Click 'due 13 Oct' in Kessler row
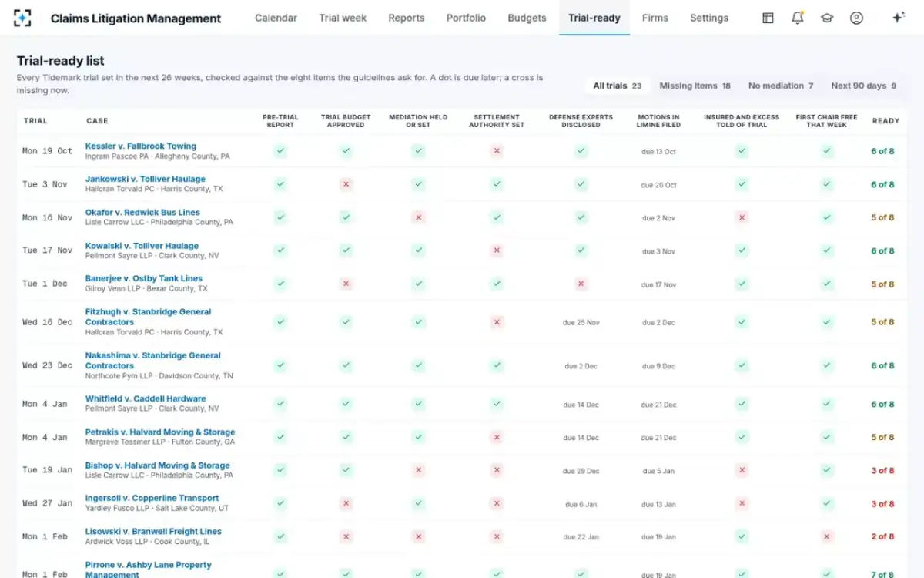Screen dimensions: 924x578 [659, 152]
